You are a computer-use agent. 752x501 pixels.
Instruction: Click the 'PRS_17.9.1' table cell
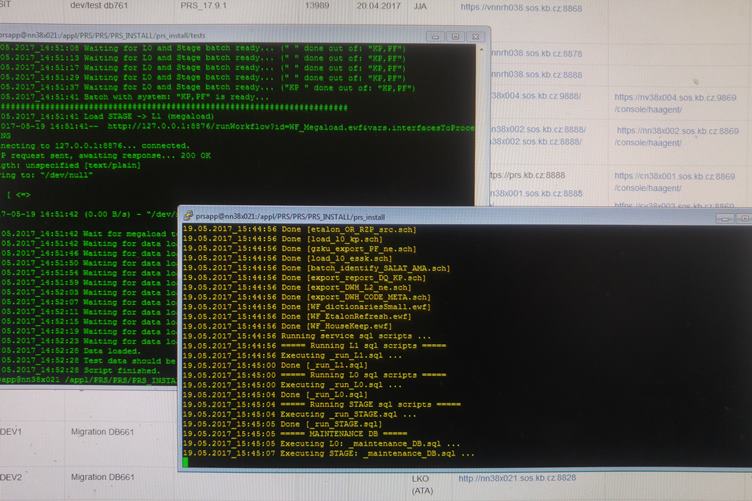coord(203,6)
